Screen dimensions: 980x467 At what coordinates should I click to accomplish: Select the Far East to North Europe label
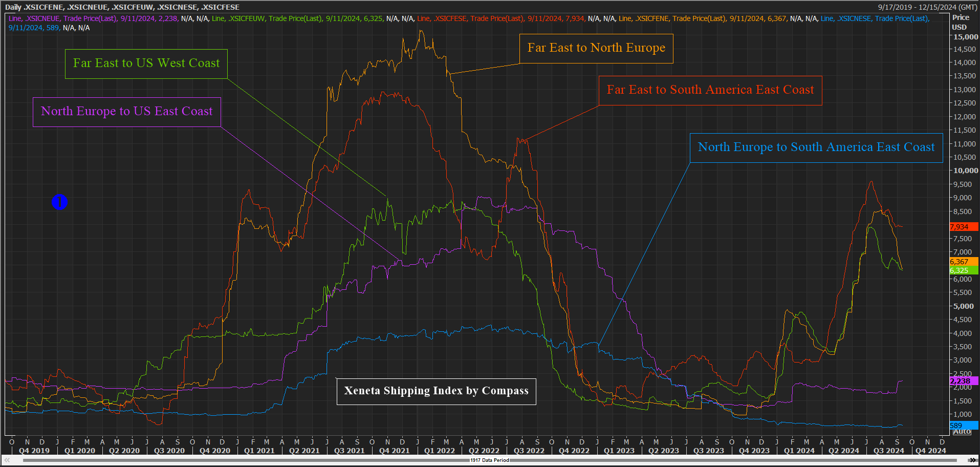pos(596,48)
